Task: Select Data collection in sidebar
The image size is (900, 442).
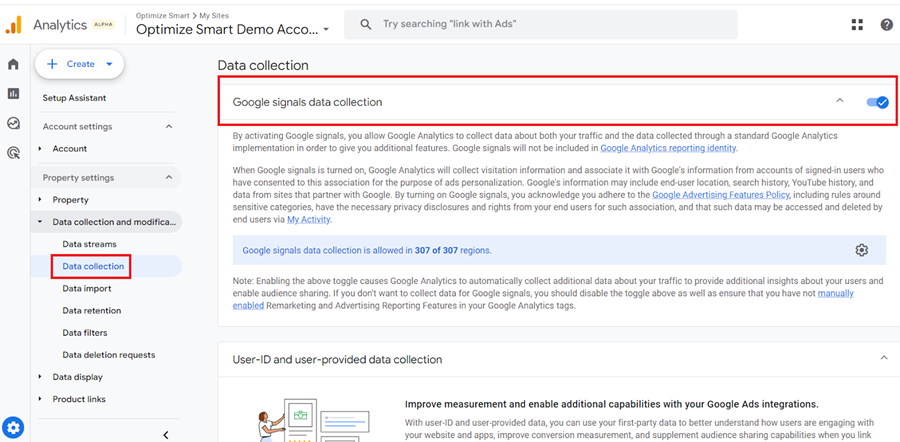Action: [93, 266]
